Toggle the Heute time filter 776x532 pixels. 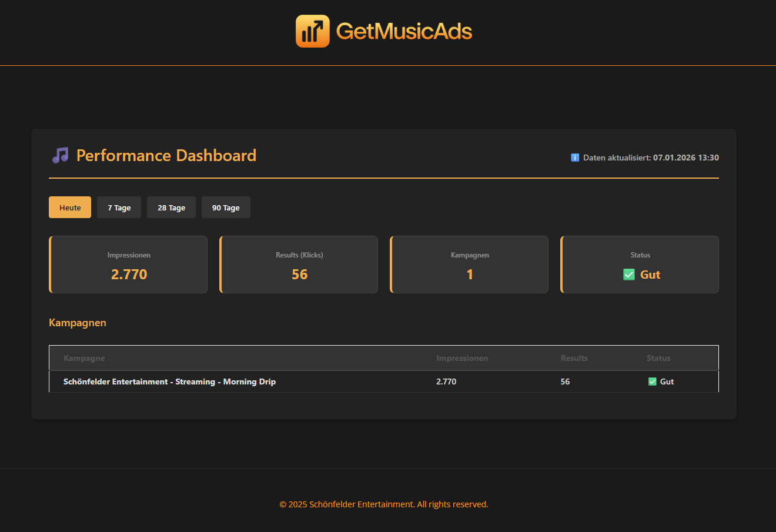pyautogui.click(x=69, y=207)
